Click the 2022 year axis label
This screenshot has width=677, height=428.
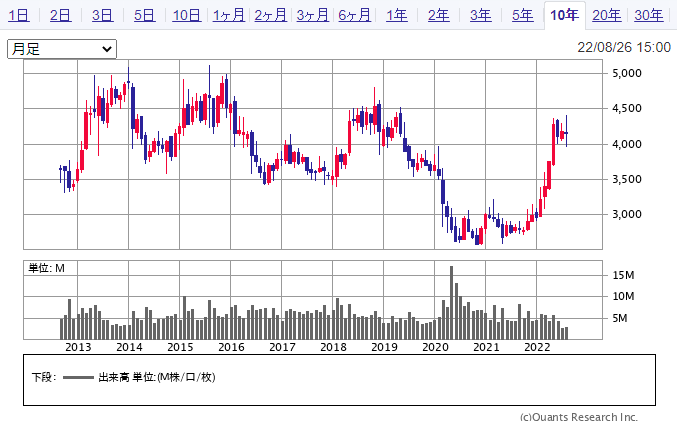click(x=537, y=347)
